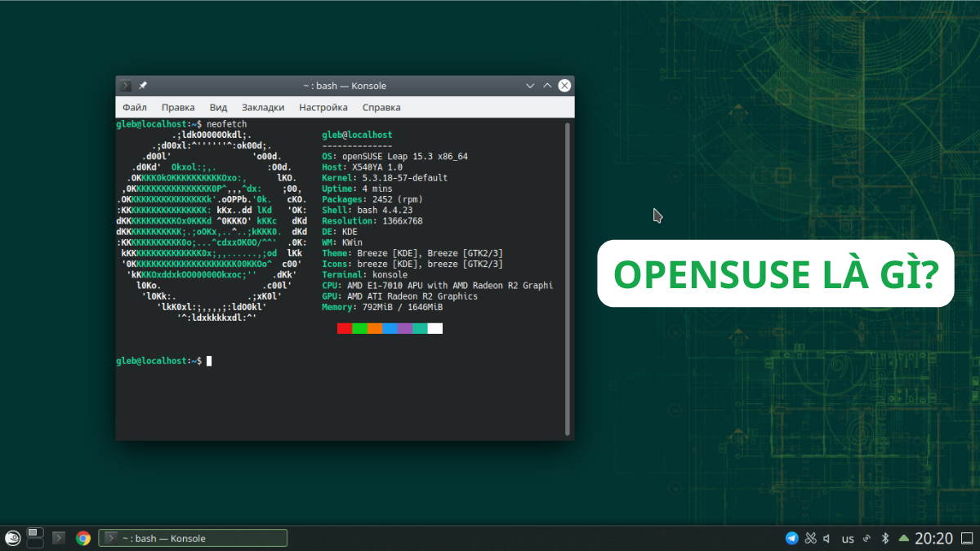
Task: Close the Konsole window
Action: (x=564, y=86)
